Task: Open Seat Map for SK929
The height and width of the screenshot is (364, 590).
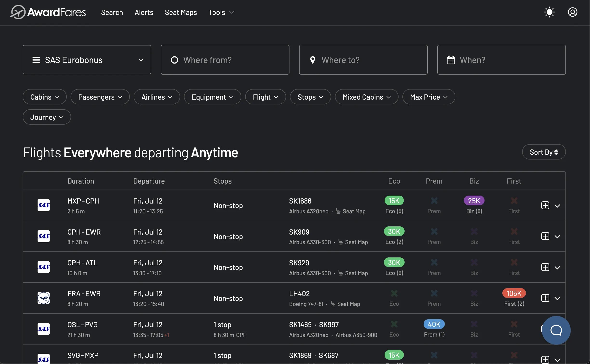Action: coord(353,273)
